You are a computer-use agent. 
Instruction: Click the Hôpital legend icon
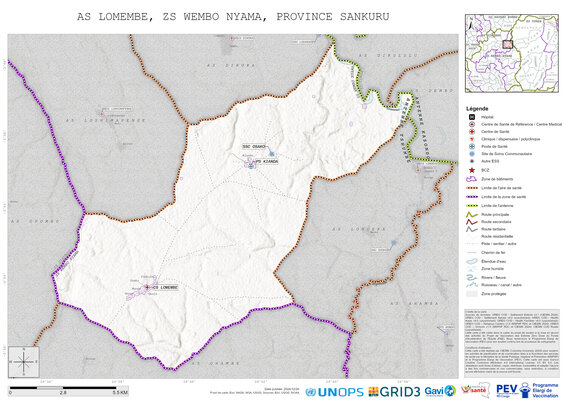click(x=471, y=117)
